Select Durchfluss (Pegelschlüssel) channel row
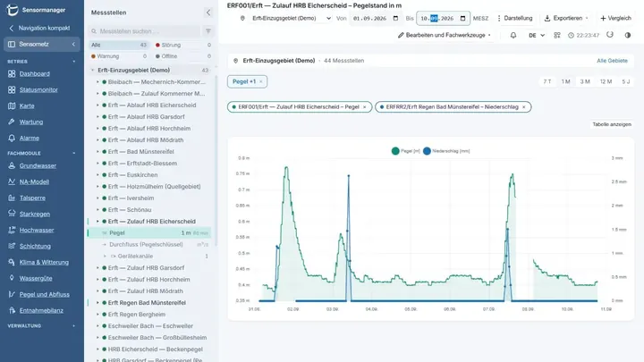 click(154, 245)
